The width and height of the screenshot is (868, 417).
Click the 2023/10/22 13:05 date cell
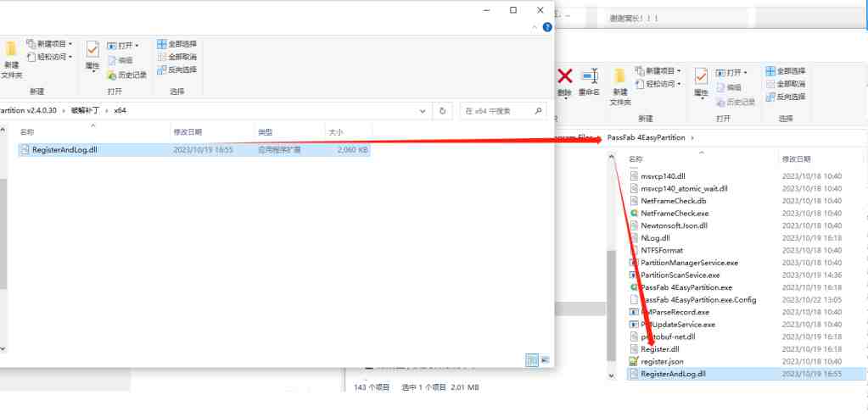811,300
